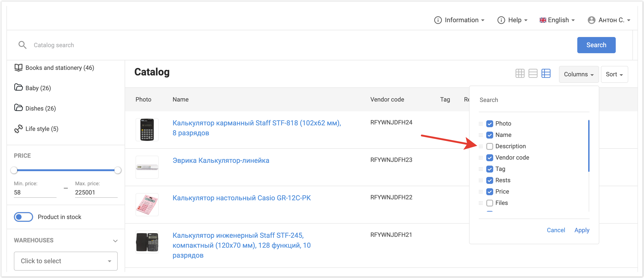This screenshot has height=278, width=644.
Task: Switch to list rows view icon
Action: click(x=533, y=74)
